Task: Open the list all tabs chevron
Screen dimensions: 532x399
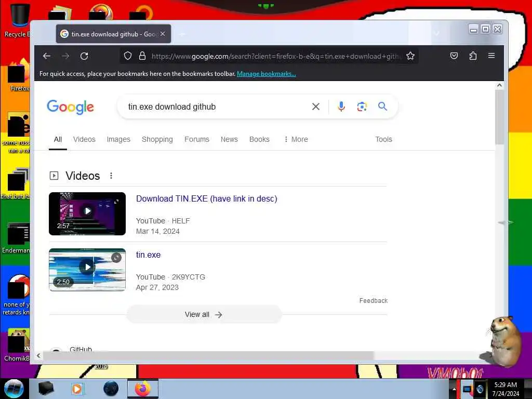Action: 437,33
